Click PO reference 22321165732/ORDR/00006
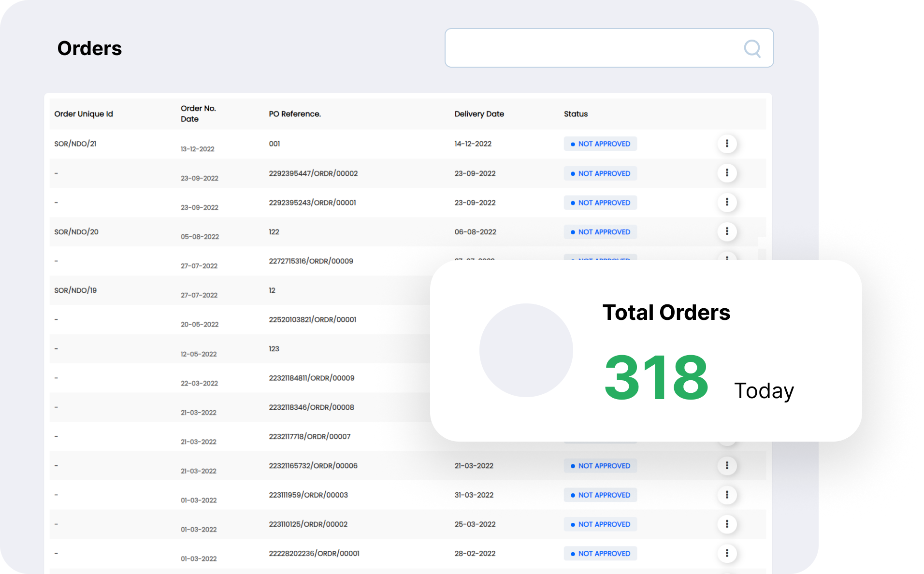The width and height of the screenshot is (924, 574). pos(313,466)
